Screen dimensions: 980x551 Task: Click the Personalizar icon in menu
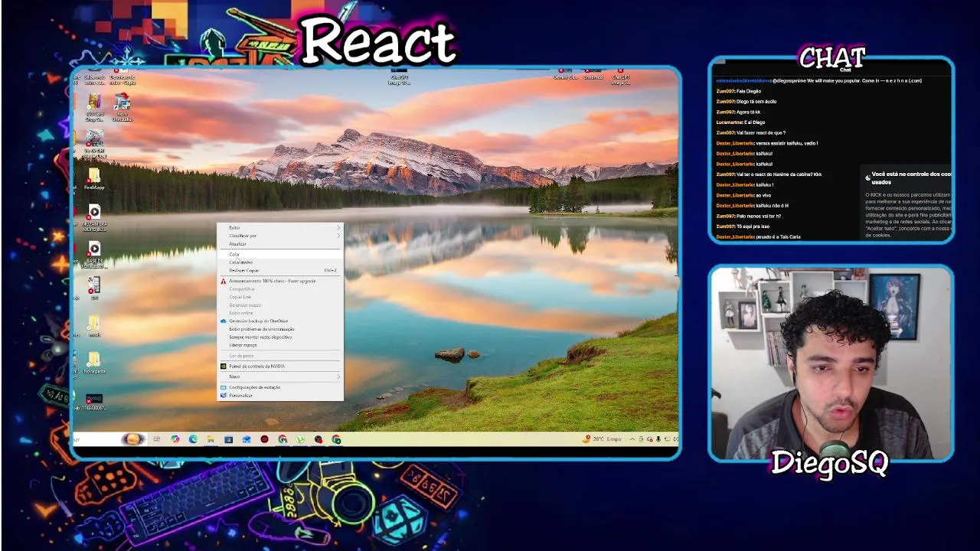224,396
